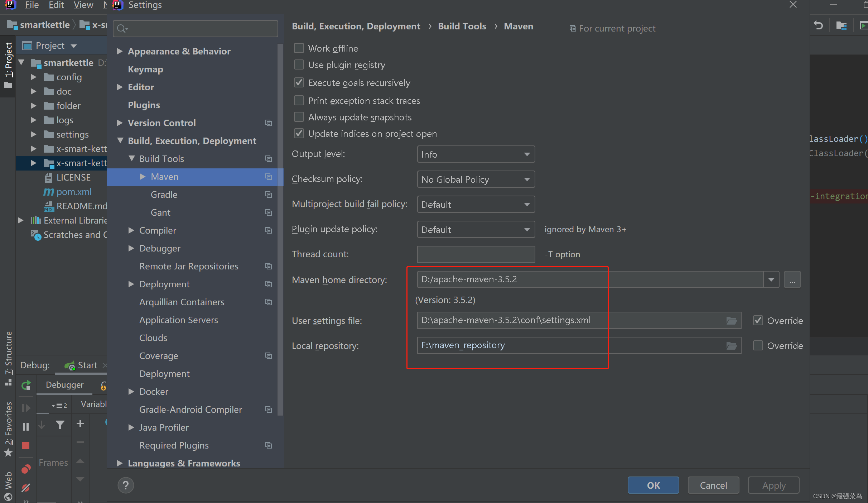Open the Edit menu

coord(56,5)
